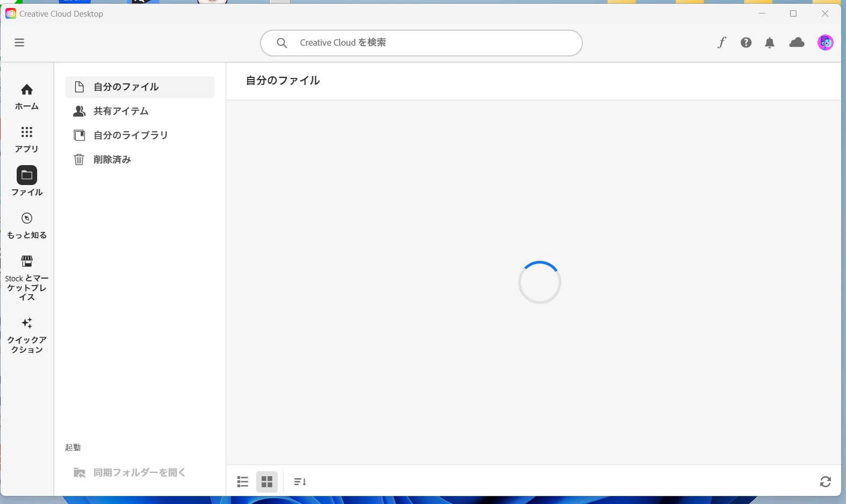Close the Creative Cloud Desktop window
The image size is (846, 504).
(825, 13)
